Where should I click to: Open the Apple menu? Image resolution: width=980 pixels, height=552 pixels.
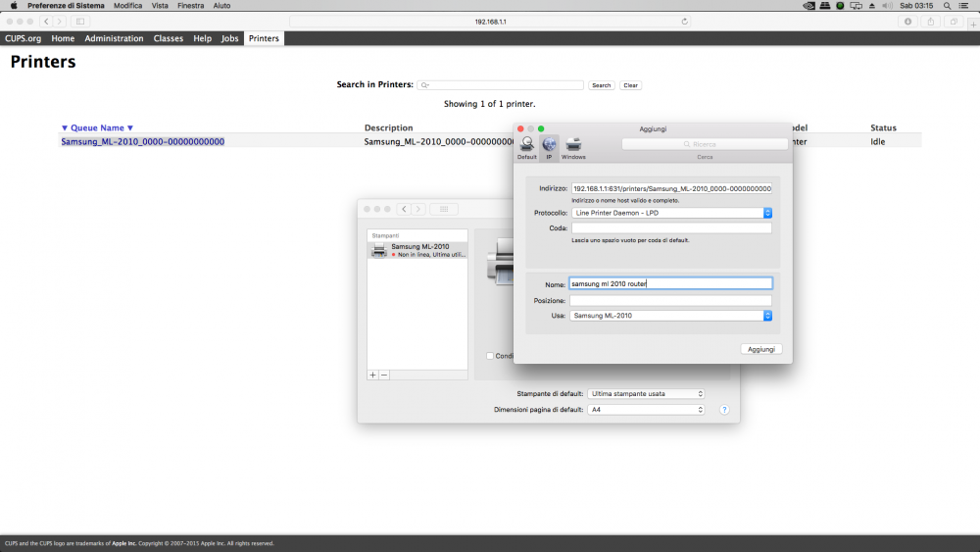(x=14, y=6)
